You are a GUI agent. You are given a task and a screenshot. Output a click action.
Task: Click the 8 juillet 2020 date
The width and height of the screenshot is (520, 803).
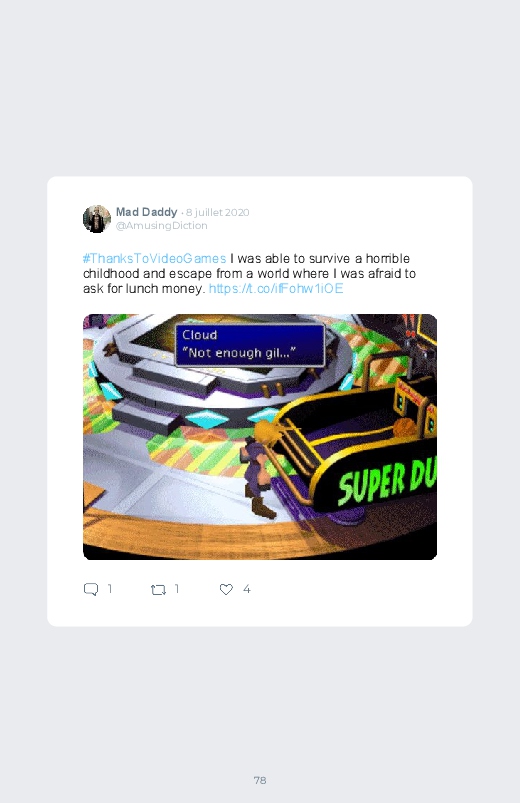click(218, 213)
